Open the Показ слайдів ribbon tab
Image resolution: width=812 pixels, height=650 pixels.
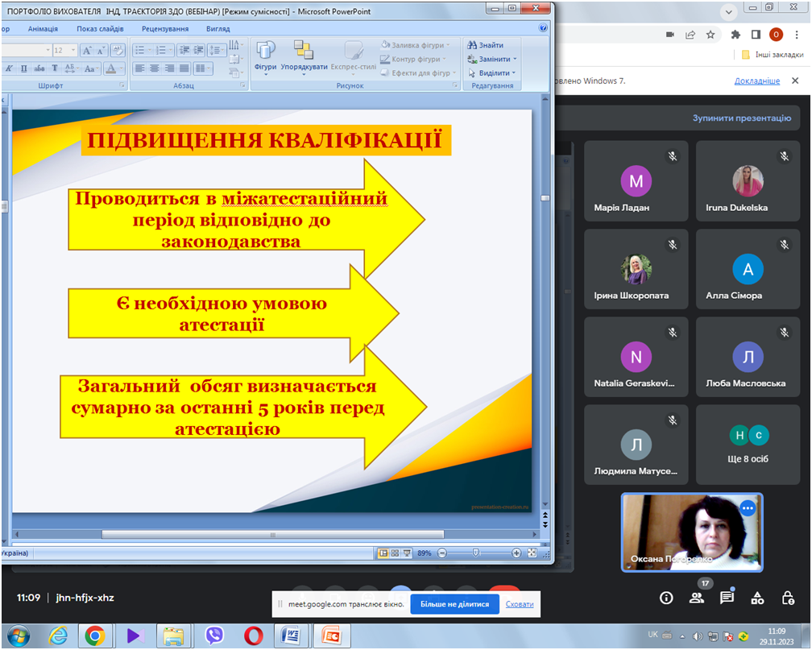point(100,29)
